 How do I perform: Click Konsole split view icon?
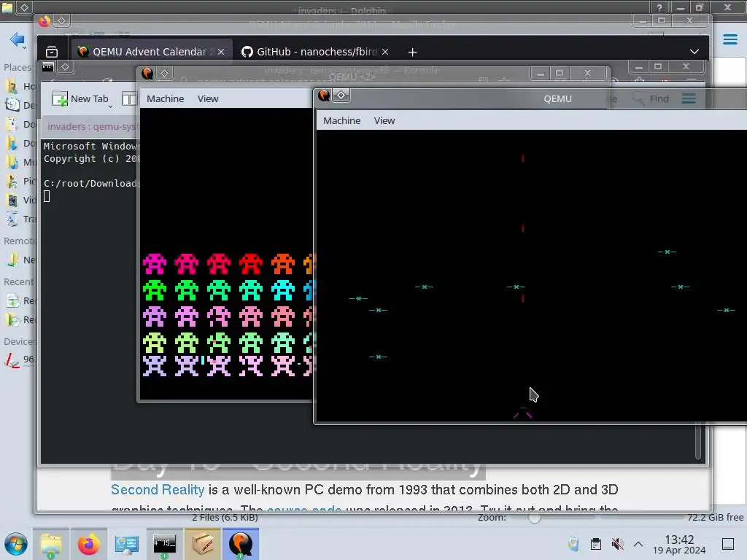pos(128,98)
